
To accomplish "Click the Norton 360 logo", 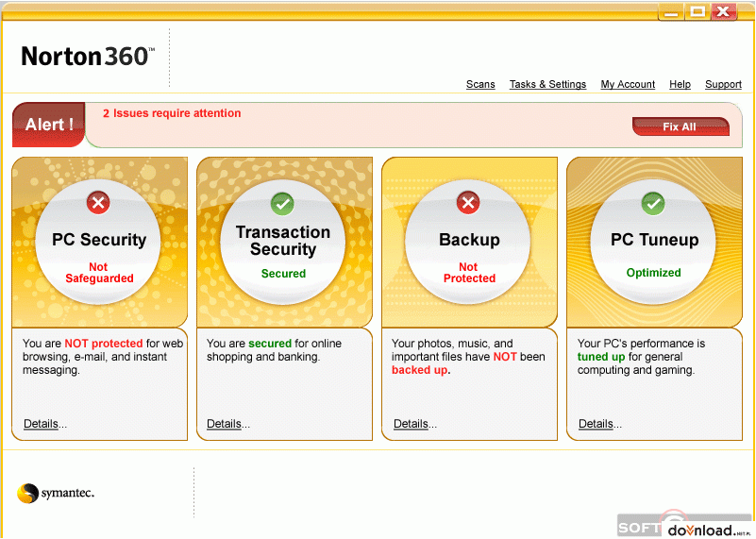I will pos(88,57).
